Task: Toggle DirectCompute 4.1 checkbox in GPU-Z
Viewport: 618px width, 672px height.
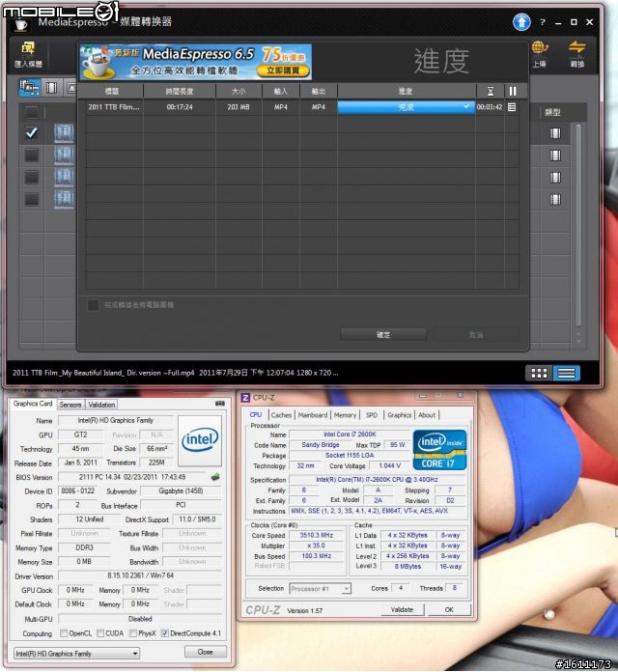Action: coord(164,633)
